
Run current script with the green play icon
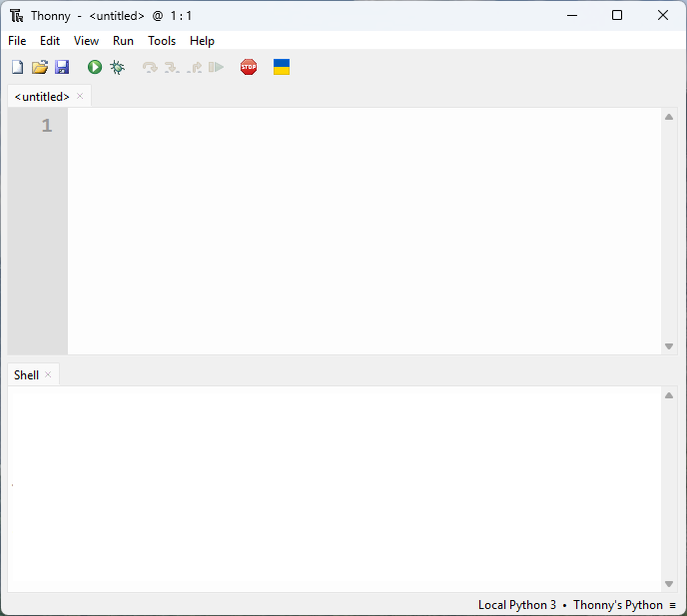click(x=95, y=67)
